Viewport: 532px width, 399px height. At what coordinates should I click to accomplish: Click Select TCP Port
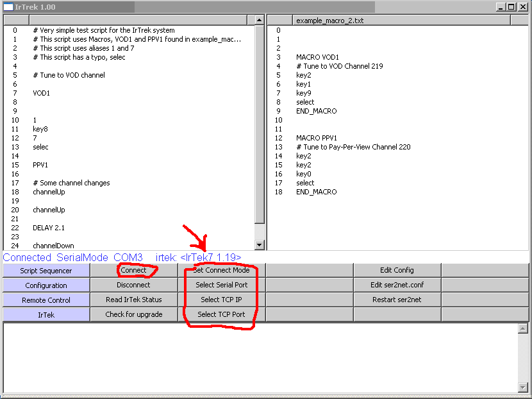point(222,314)
